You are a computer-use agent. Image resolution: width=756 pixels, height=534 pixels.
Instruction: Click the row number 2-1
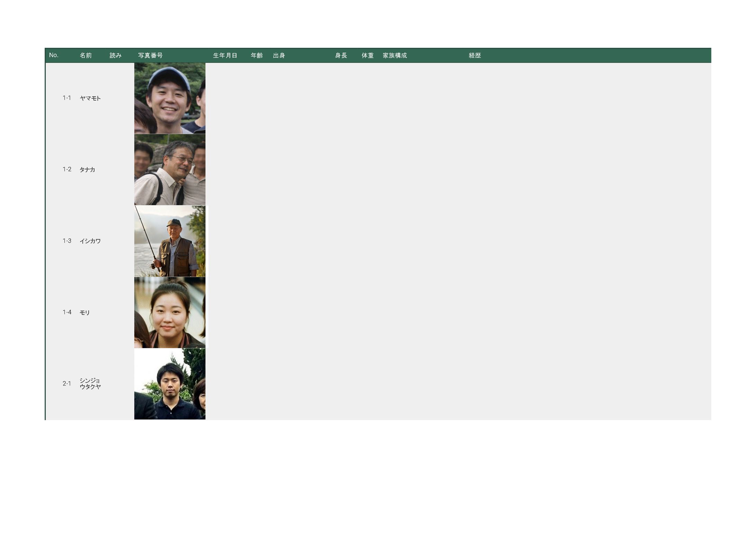pyautogui.click(x=67, y=383)
